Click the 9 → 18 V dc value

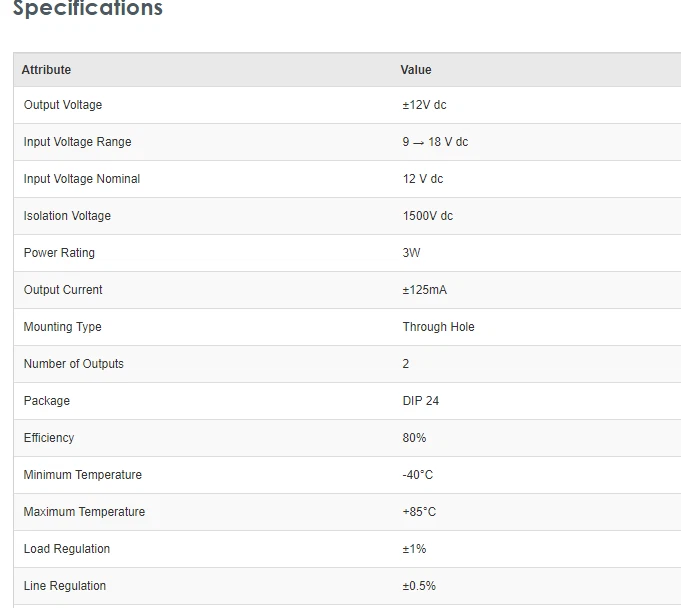pos(435,142)
